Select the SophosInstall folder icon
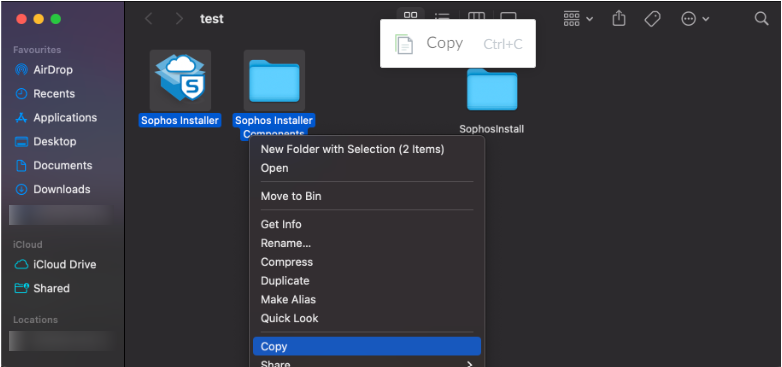This screenshot has height=367, width=782. 492,90
